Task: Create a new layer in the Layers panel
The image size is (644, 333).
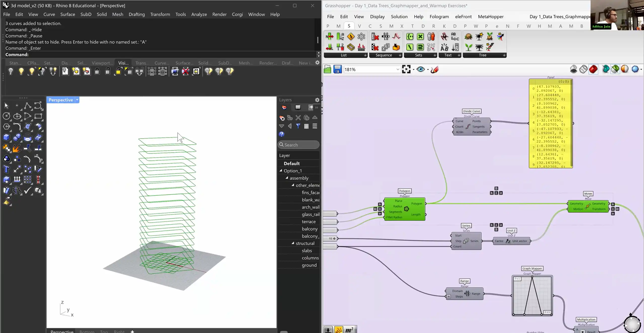Action: [282, 118]
